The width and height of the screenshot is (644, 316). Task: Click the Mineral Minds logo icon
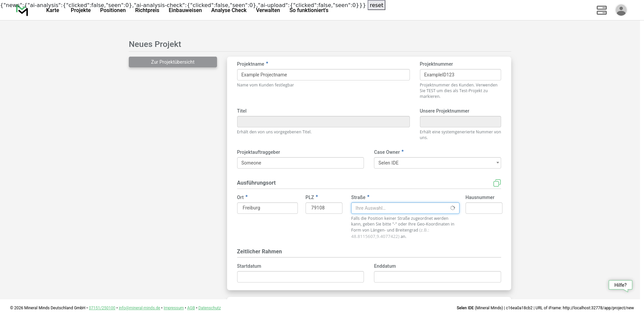point(22,11)
